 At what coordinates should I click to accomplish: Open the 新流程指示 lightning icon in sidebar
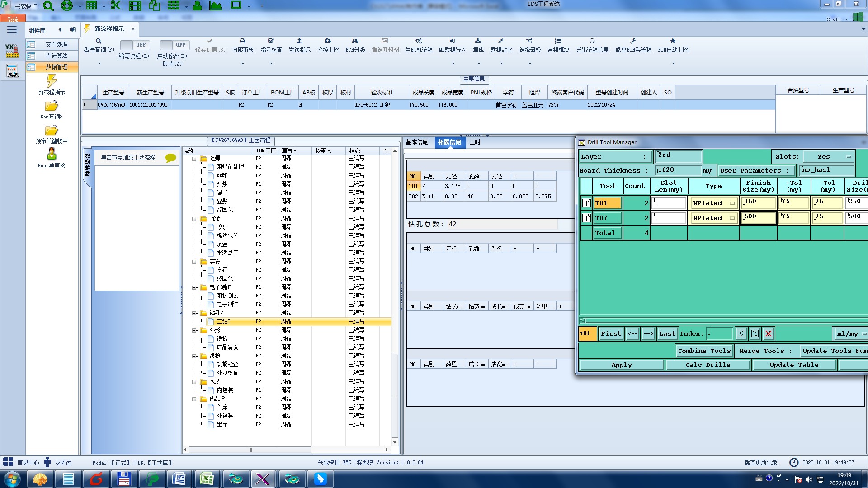[x=52, y=81]
